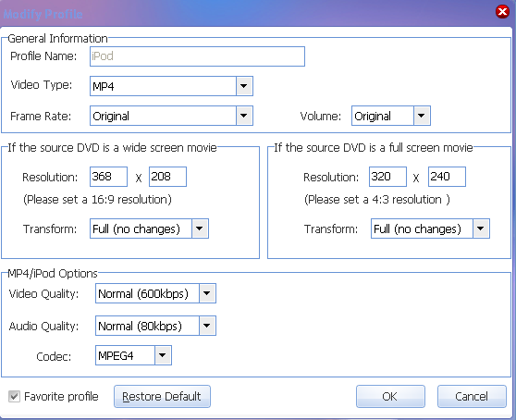This screenshot has height=420, width=516.
Task: Click the Video Type: label
Action: point(42,85)
